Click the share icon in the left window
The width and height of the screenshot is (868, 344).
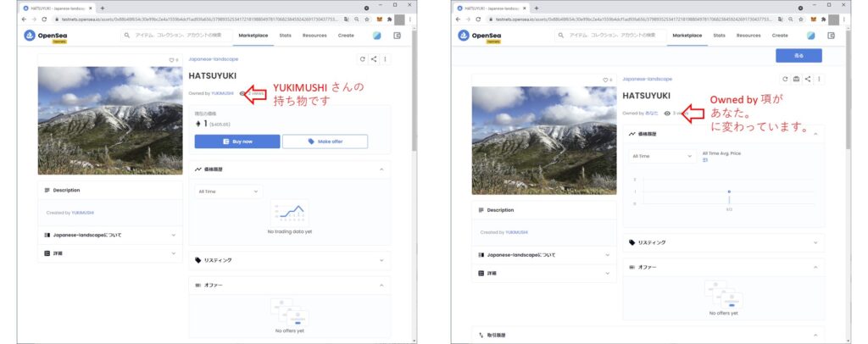click(374, 59)
